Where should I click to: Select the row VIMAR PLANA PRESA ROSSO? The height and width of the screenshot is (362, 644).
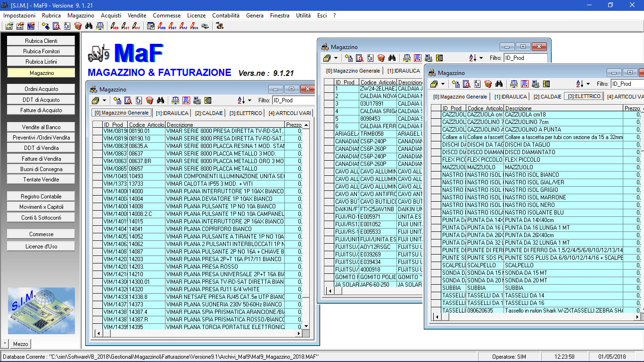point(198,267)
